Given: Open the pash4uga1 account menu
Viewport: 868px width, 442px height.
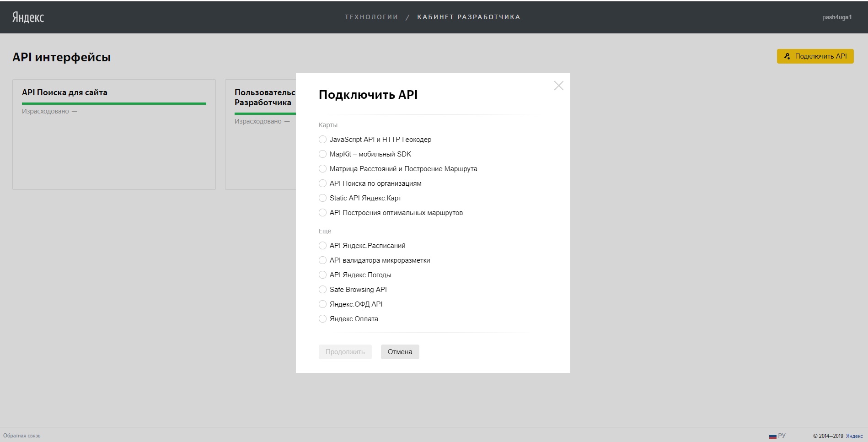Looking at the screenshot, I should pyautogui.click(x=836, y=17).
